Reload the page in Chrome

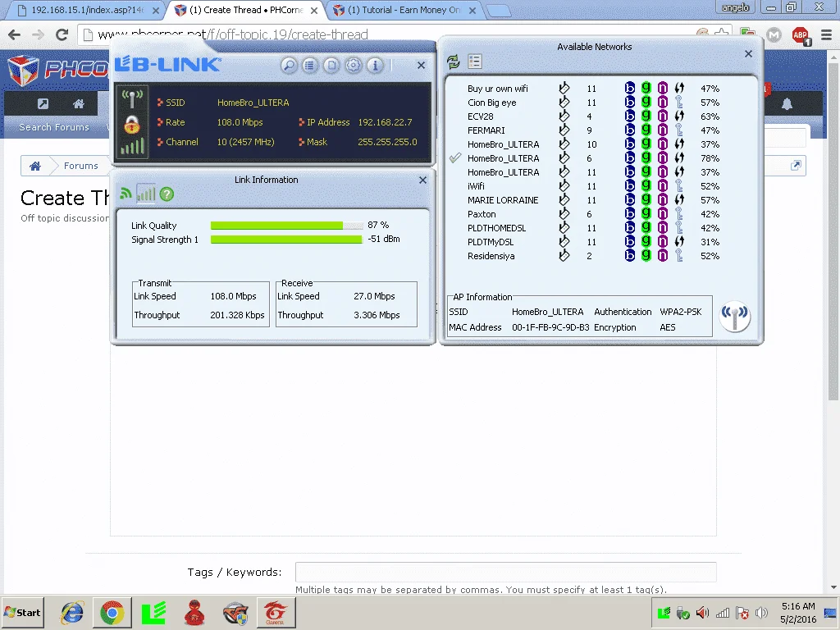62,34
